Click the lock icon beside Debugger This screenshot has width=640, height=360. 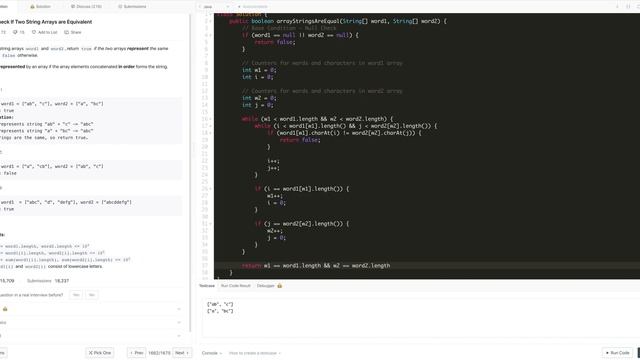(280, 286)
